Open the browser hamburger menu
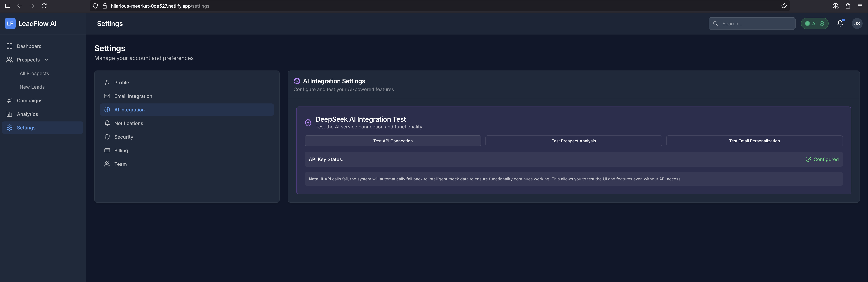This screenshot has width=868, height=282. click(x=860, y=6)
